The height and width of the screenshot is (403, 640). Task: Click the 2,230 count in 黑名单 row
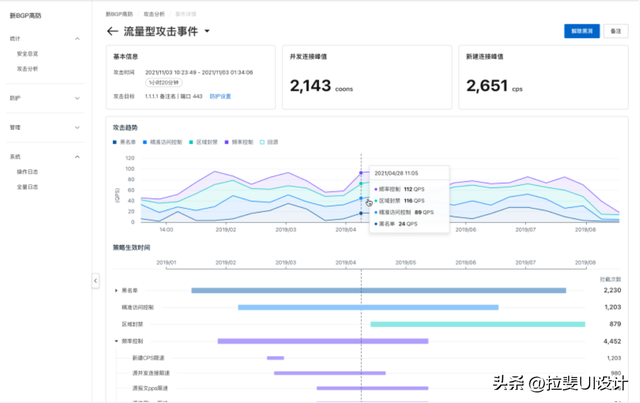tap(612, 290)
